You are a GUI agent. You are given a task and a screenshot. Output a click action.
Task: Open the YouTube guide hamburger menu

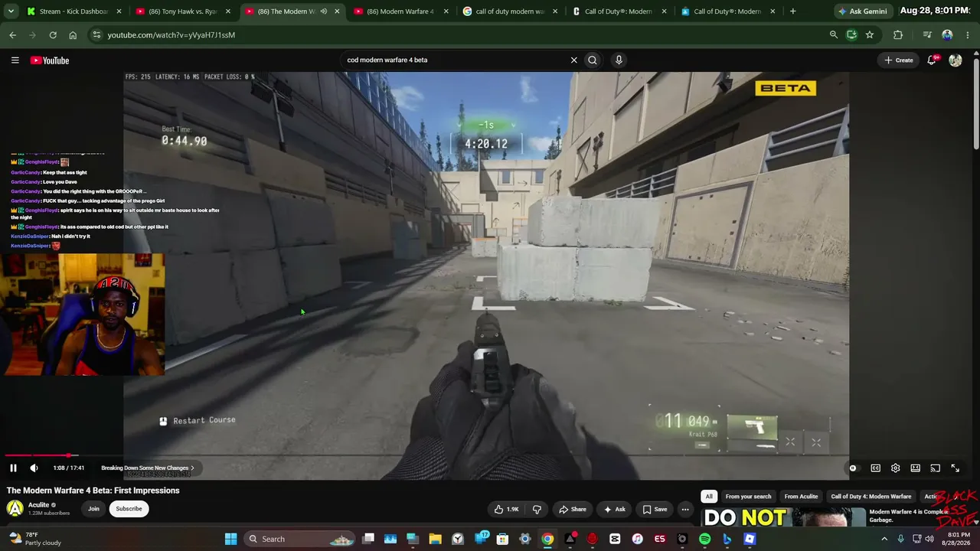15,60
